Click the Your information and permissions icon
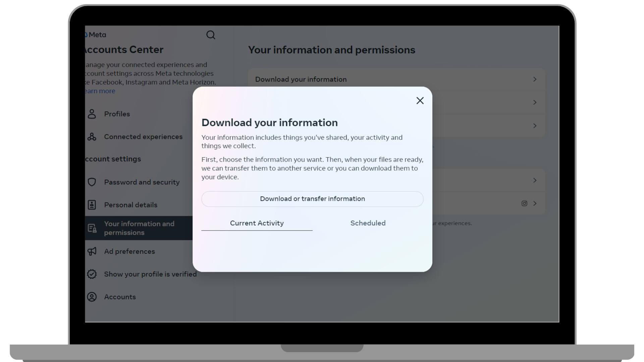 point(92,228)
